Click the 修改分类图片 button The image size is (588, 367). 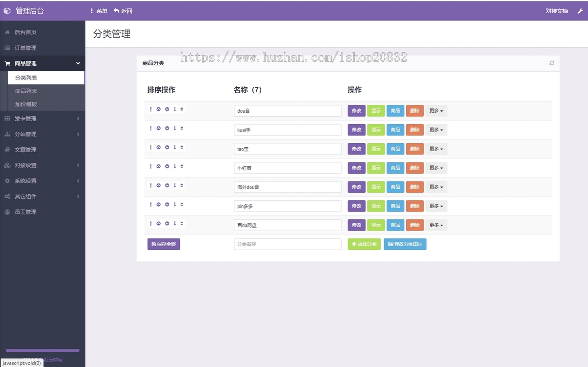(x=405, y=244)
